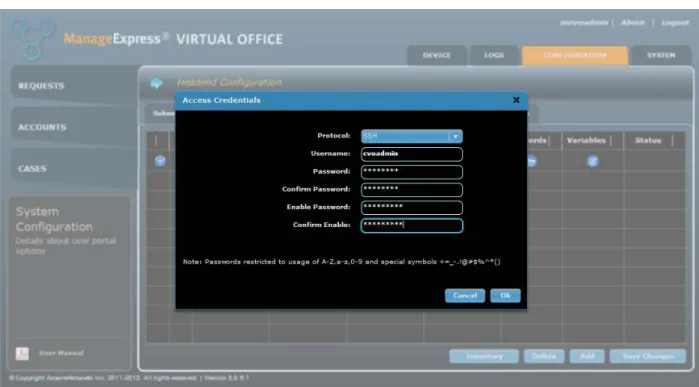Viewport: 699px width, 387px height.
Task: Click the Logout link
Action: (675, 22)
